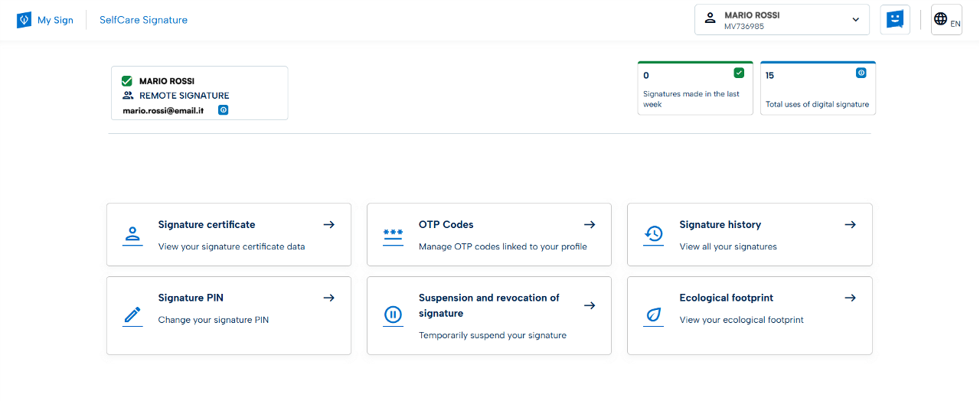
Task: Click the pencil icon for Signature PIN
Action: [x=132, y=315]
